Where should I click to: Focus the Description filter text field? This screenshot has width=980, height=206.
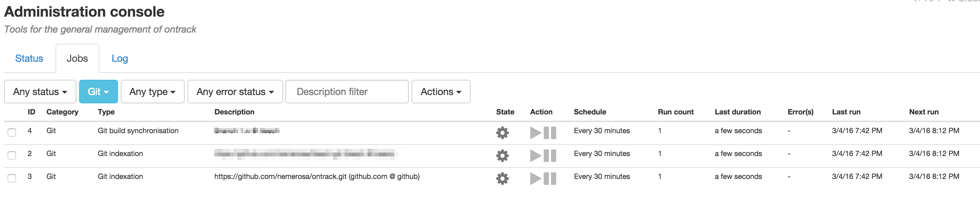click(x=347, y=92)
